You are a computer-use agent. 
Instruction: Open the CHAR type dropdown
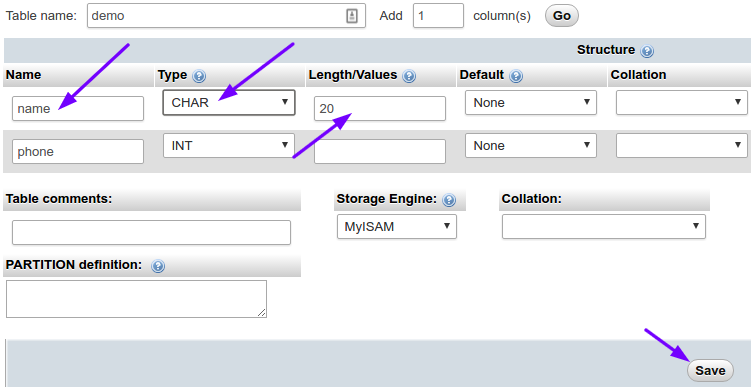(x=229, y=102)
